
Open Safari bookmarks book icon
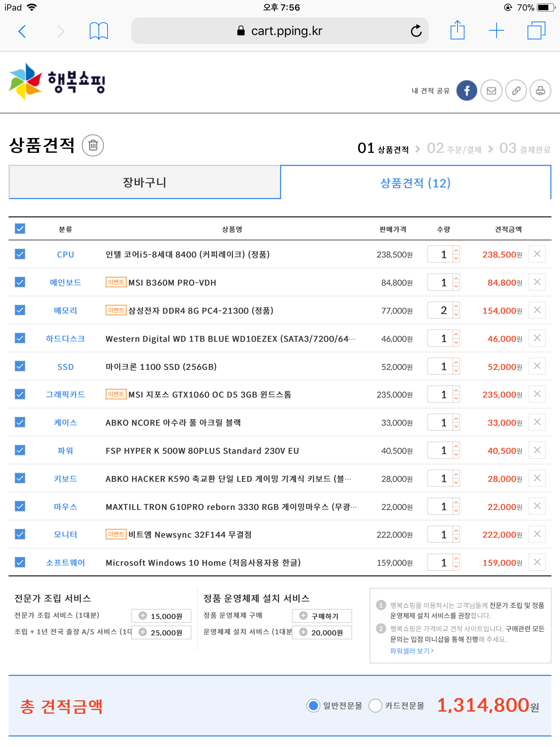point(98,31)
